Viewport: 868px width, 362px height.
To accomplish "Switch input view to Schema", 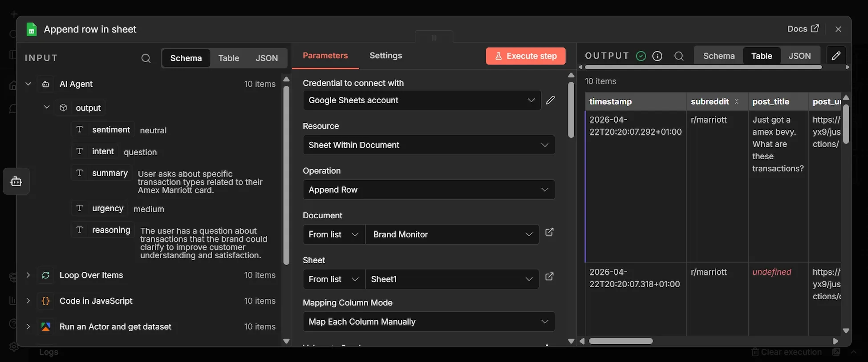I will click(x=186, y=58).
